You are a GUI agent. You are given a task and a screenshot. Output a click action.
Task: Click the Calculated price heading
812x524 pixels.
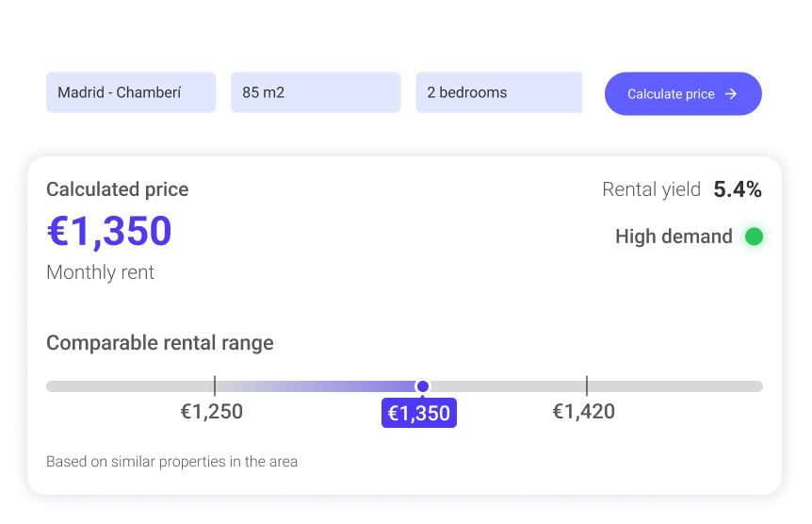(118, 189)
